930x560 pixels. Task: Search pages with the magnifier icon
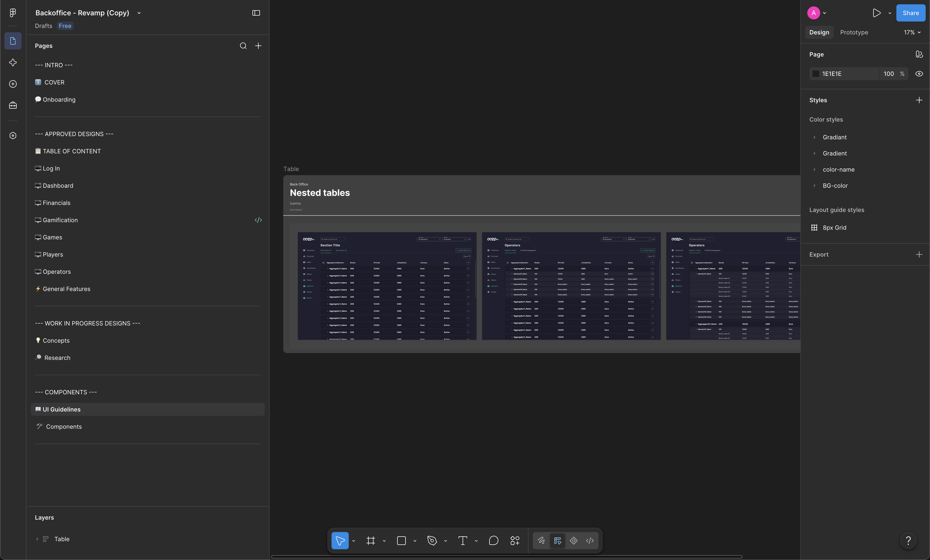click(243, 46)
